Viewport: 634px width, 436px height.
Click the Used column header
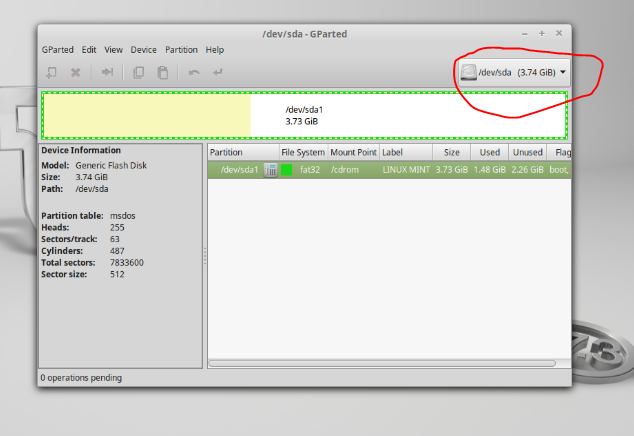[x=489, y=152]
